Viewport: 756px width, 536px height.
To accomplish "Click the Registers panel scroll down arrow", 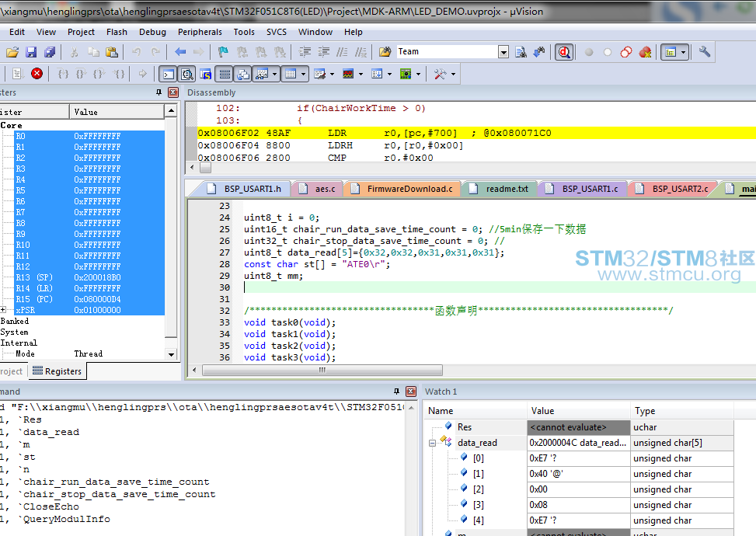I will [x=171, y=354].
